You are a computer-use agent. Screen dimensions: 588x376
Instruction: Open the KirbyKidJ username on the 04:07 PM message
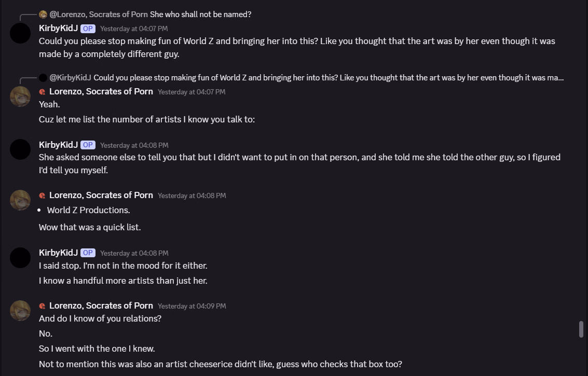point(58,28)
